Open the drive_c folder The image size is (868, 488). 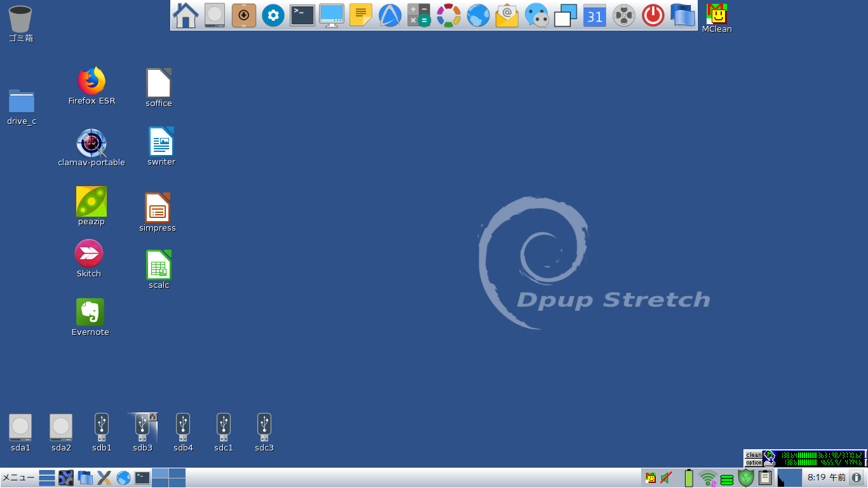pyautogui.click(x=22, y=107)
